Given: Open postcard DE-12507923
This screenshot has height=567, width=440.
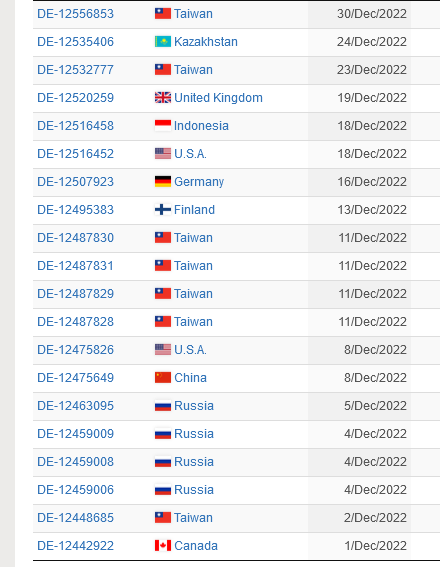Looking at the screenshot, I should click(x=76, y=182).
